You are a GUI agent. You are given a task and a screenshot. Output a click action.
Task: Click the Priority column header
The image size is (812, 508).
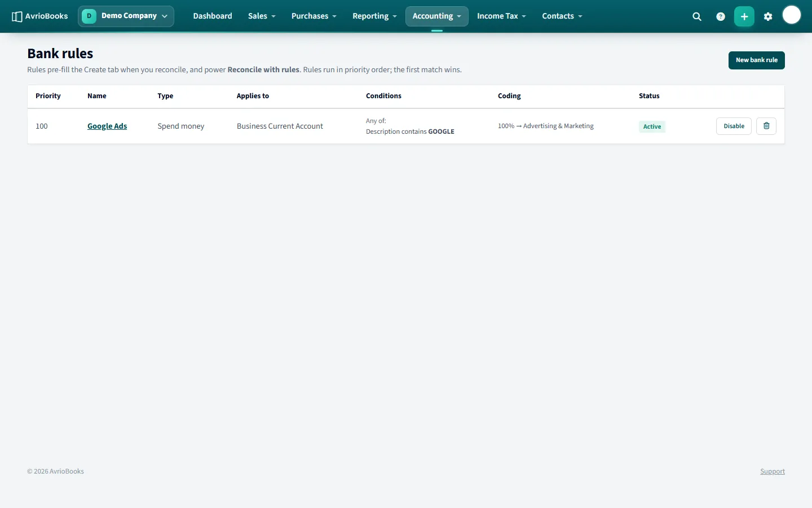tap(48, 96)
